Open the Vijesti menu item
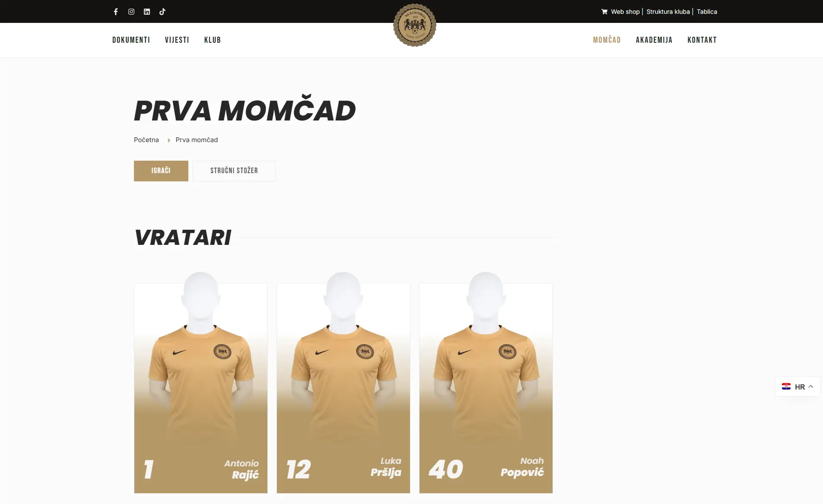Viewport: 823px width, 504px height. pyautogui.click(x=177, y=40)
